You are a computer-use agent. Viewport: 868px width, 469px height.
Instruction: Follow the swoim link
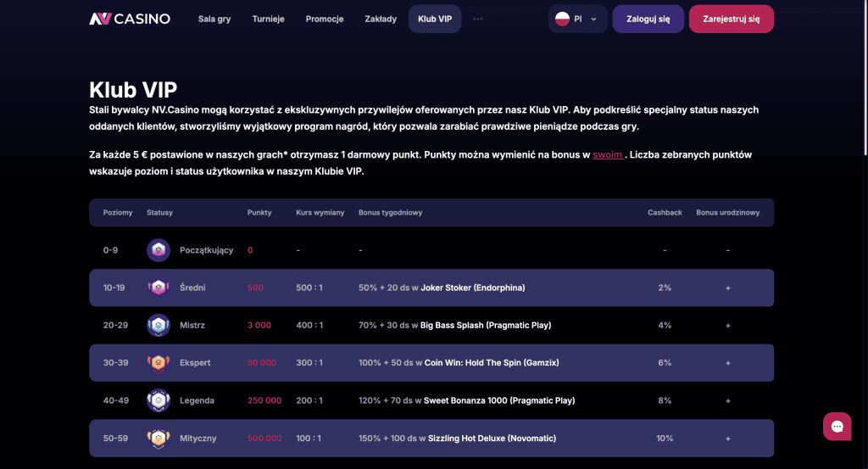(x=607, y=155)
